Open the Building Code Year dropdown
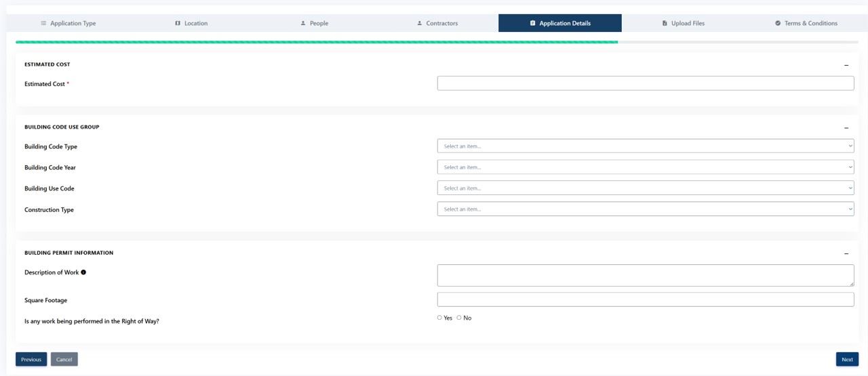Screen dimensions: 868x376 (x=645, y=167)
